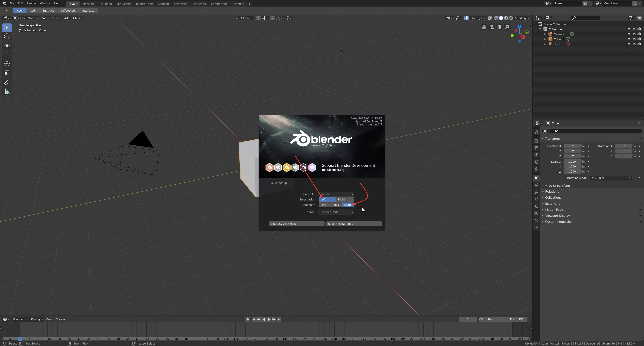
Task: Open the Shortcuts Blender dropdown
Action: click(336, 194)
